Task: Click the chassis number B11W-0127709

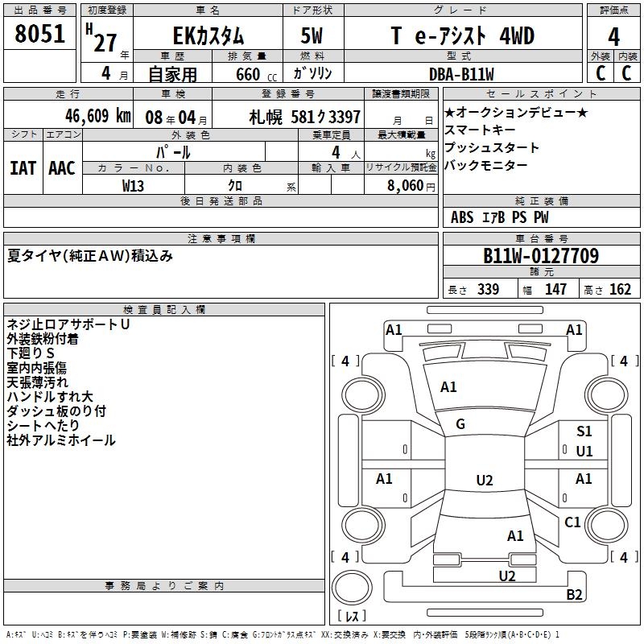Action: point(540,257)
